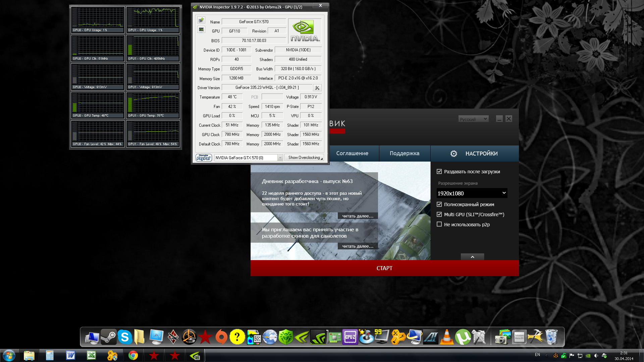This screenshot has width=644, height=362.
Task: Click the upload screenshot icon in NVIDIA Inspector
Action: click(201, 20)
